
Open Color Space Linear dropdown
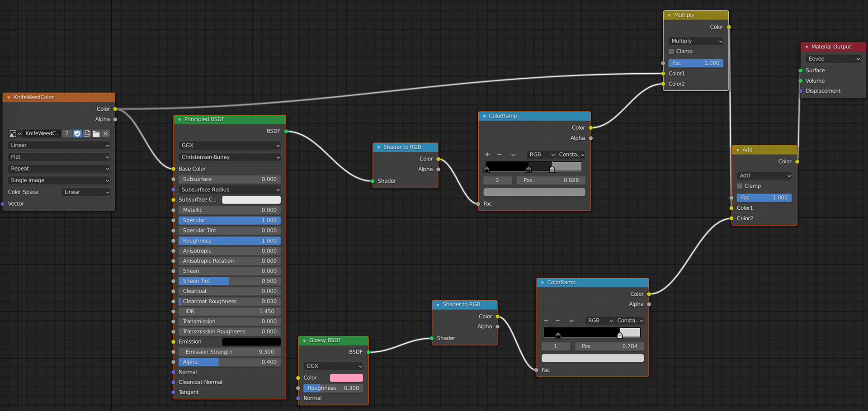[x=86, y=192]
